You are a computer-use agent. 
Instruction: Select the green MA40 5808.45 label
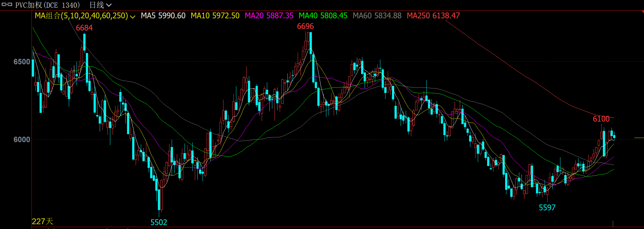click(x=323, y=16)
